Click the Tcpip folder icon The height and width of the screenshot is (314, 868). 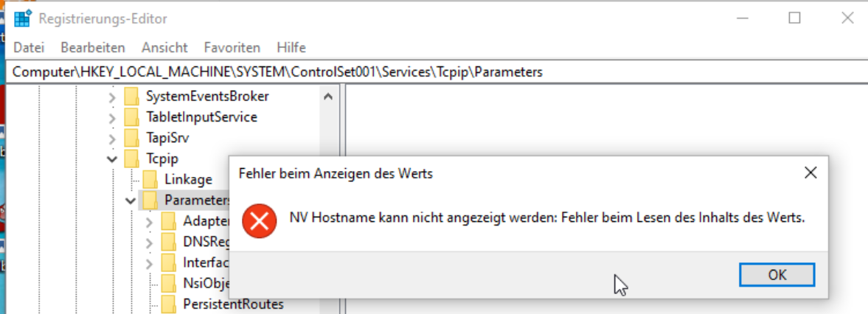click(x=131, y=159)
